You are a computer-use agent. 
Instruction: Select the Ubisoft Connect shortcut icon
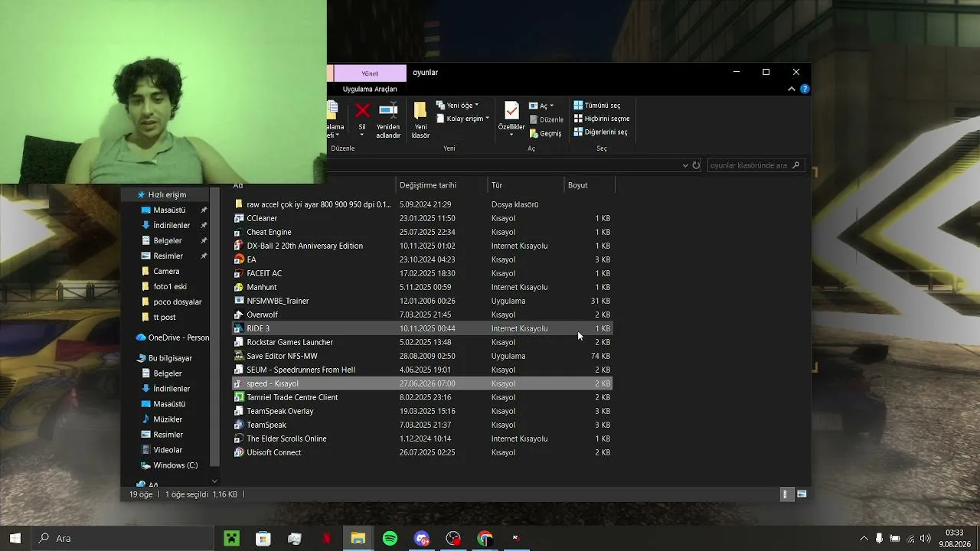coord(239,452)
